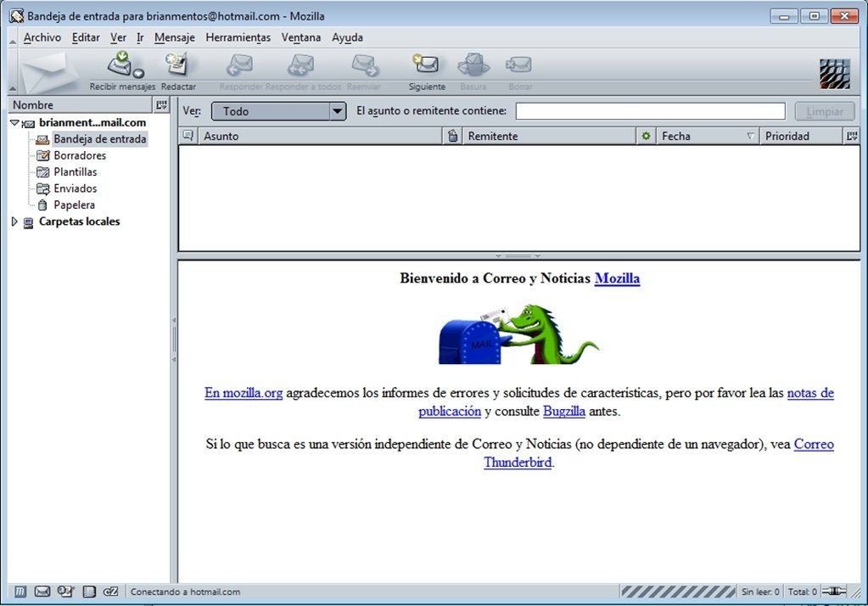
Task: Click the Responder a todos icon
Action: click(301, 65)
